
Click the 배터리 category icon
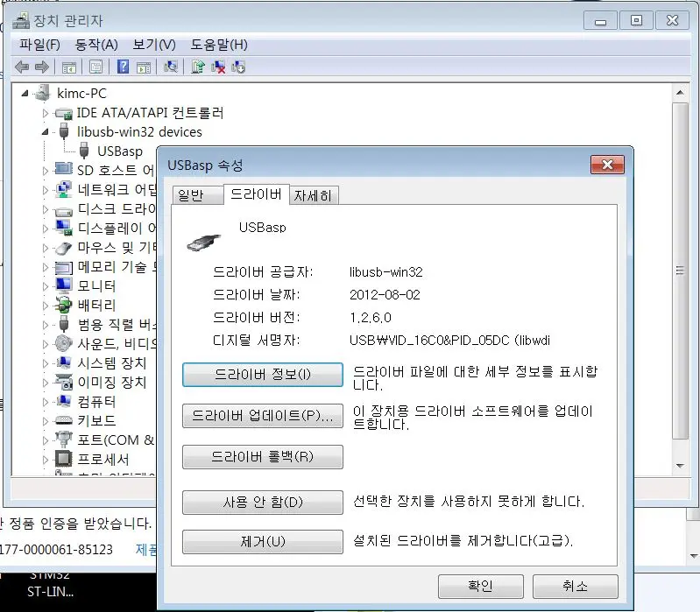[x=63, y=305]
